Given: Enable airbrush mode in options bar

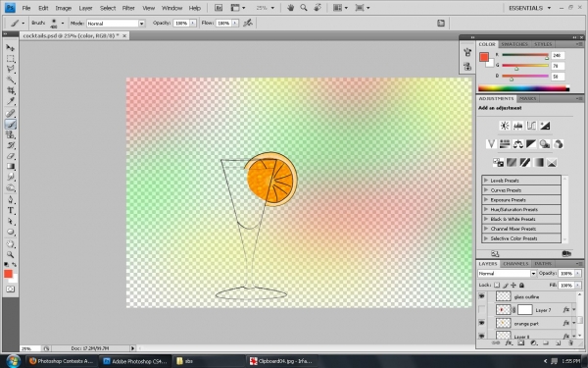Looking at the screenshot, I should pyautogui.click(x=248, y=23).
